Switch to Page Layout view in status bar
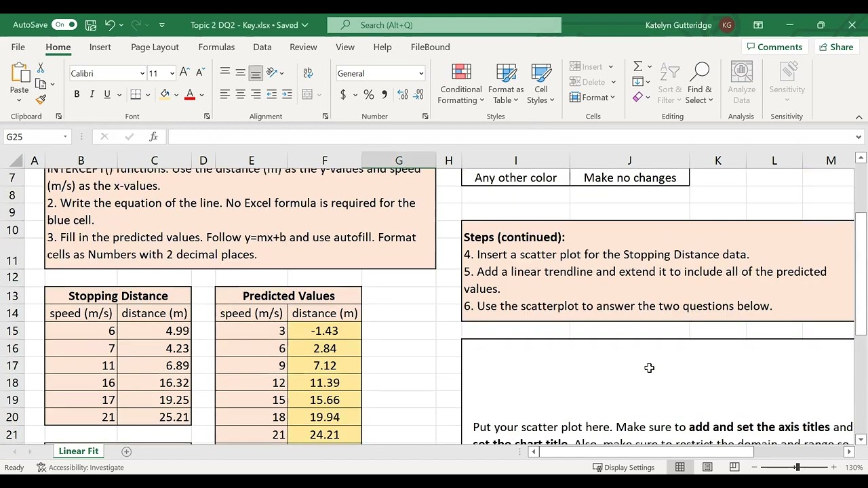 [707, 467]
